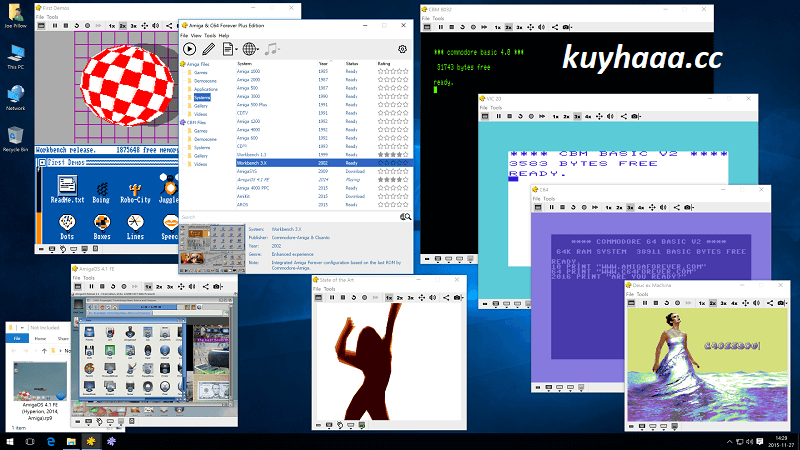Show hidden icons in the system tray
The height and width of the screenshot is (450, 800).
[729, 442]
